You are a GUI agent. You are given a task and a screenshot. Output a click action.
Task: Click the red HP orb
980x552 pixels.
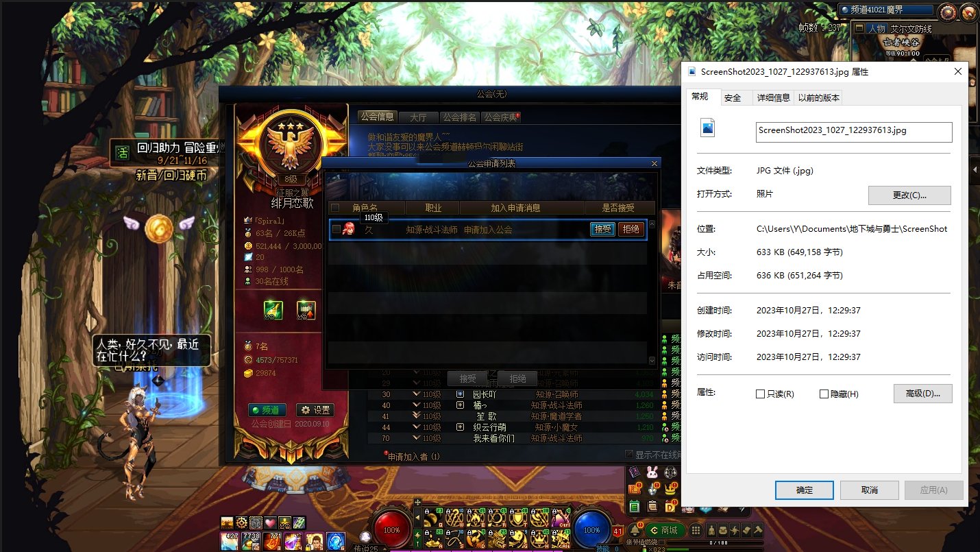[392, 530]
